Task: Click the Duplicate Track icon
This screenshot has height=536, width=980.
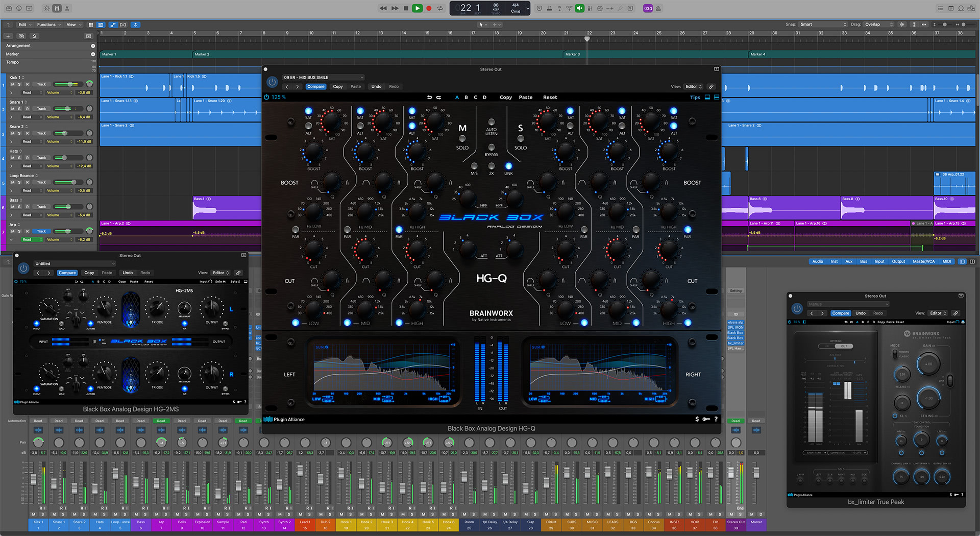Action: (x=21, y=36)
